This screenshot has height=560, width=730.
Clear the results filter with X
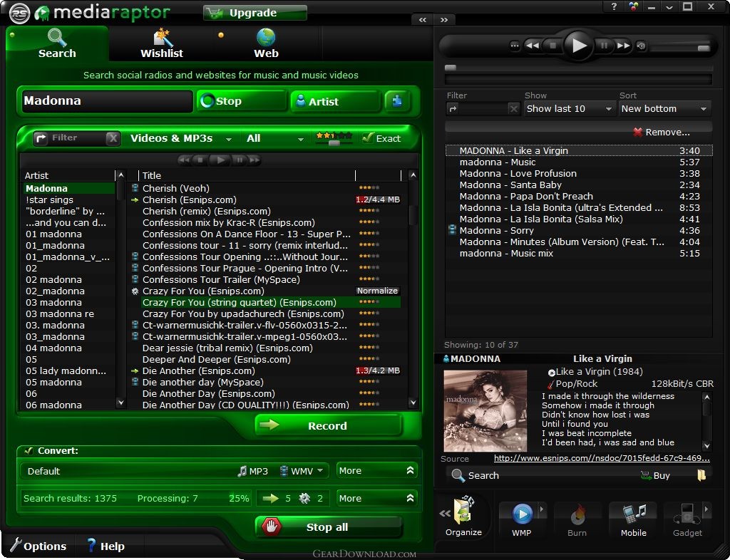click(113, 138)
